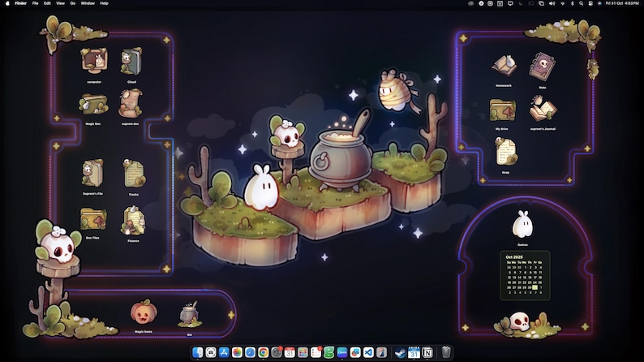
Task: Open the Screenshot app in the Dock
Action: pyautogui.click(x=211, y=352)
